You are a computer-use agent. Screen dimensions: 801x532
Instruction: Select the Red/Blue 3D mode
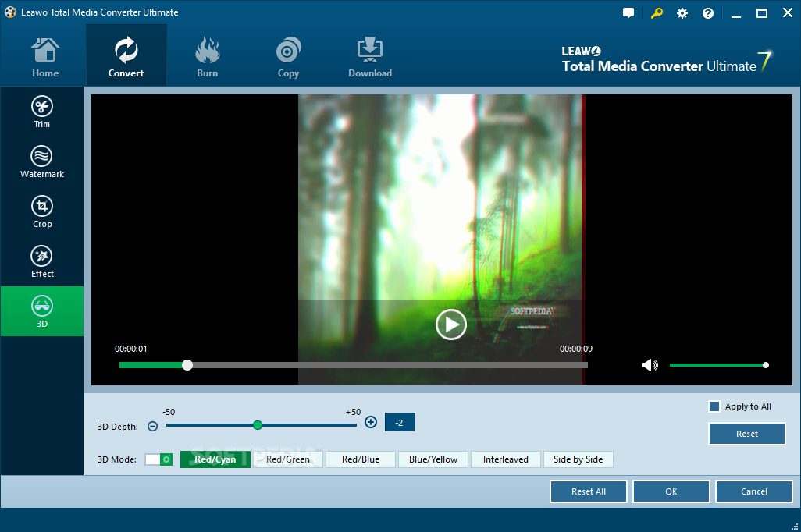(361, 459)
